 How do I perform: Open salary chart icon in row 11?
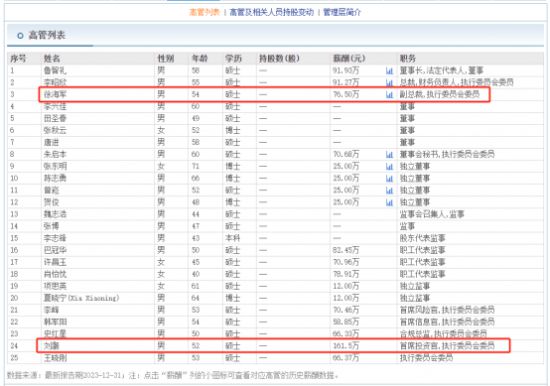(389, 190)
